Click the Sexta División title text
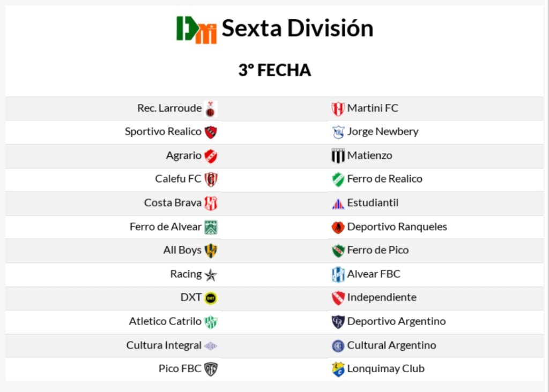The width and height of the screenshot is (549, 392). [x=297, y=28]
